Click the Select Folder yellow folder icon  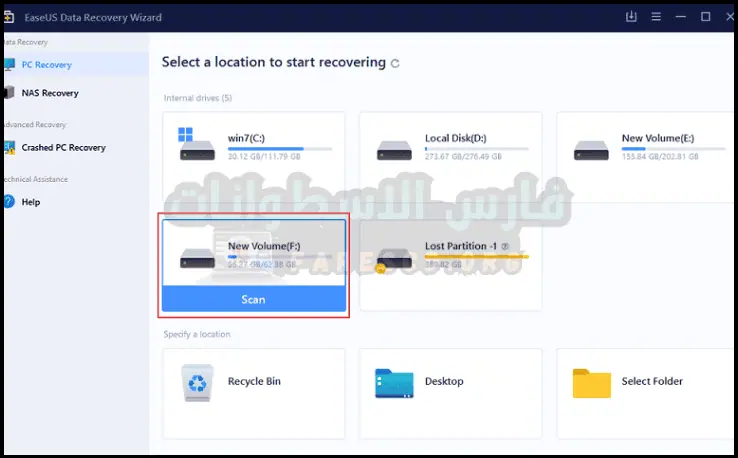(591, 382)
